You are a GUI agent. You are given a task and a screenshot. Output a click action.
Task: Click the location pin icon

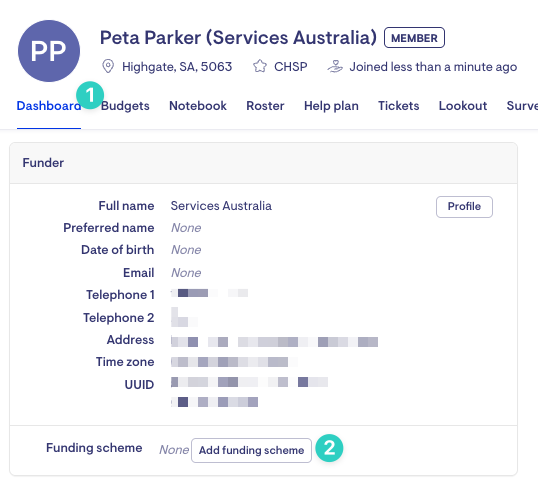click(x=108, y=66)
